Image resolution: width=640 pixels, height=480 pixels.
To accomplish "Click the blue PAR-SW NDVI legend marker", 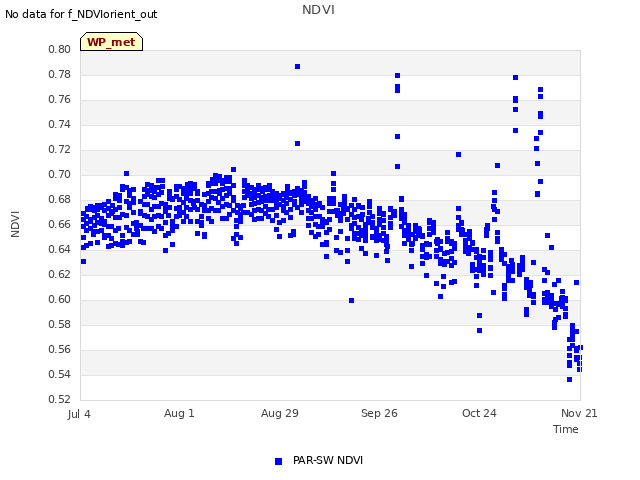I will (278, 461).
